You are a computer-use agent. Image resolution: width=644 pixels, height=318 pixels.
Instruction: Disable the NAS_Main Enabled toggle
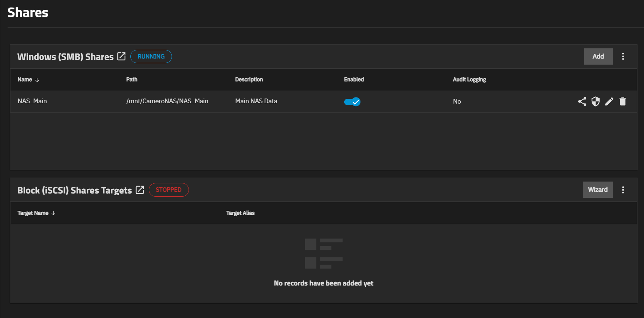[x=352, y=102]
